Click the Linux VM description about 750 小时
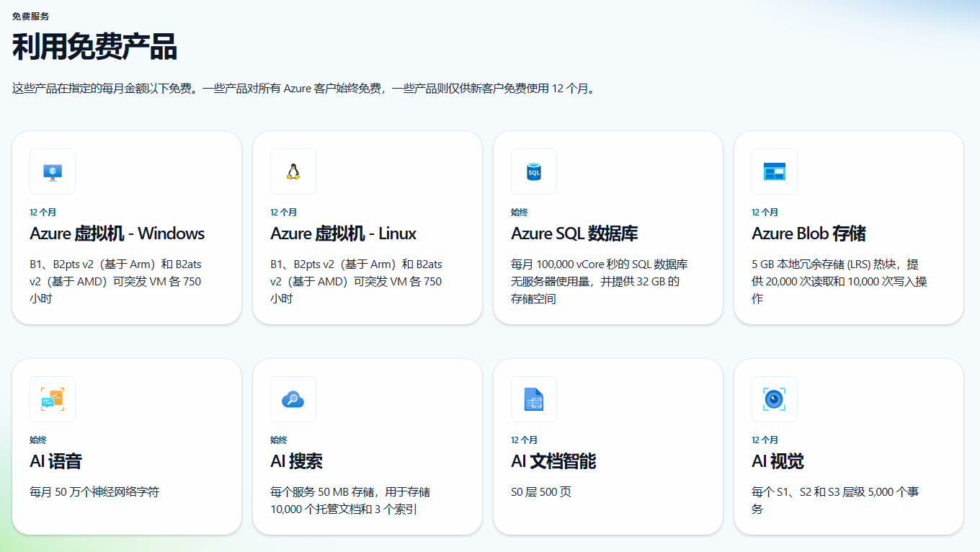 (x=357, y=281)
